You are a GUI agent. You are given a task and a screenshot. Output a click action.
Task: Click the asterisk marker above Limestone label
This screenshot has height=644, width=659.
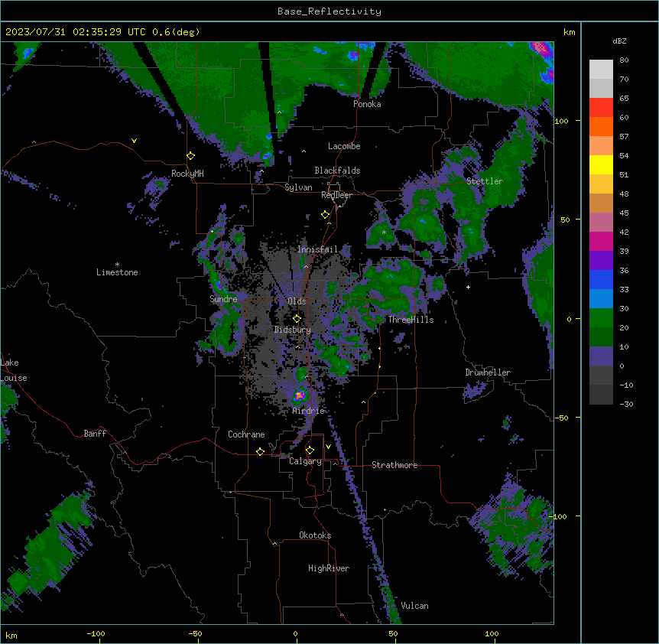pyautogui.click(x=117, y=265)
